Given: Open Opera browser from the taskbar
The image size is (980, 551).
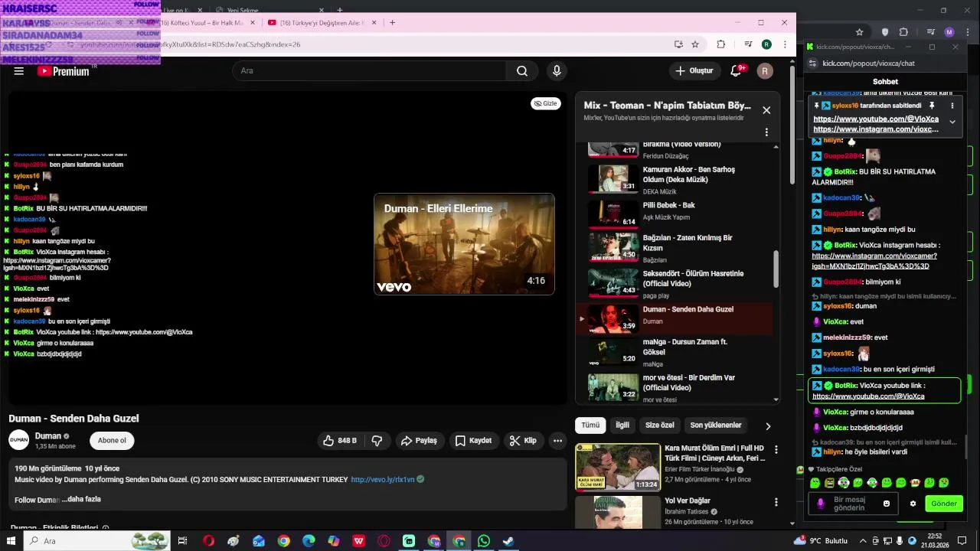Looking at the screenshot, I should (x=208, y=541).
